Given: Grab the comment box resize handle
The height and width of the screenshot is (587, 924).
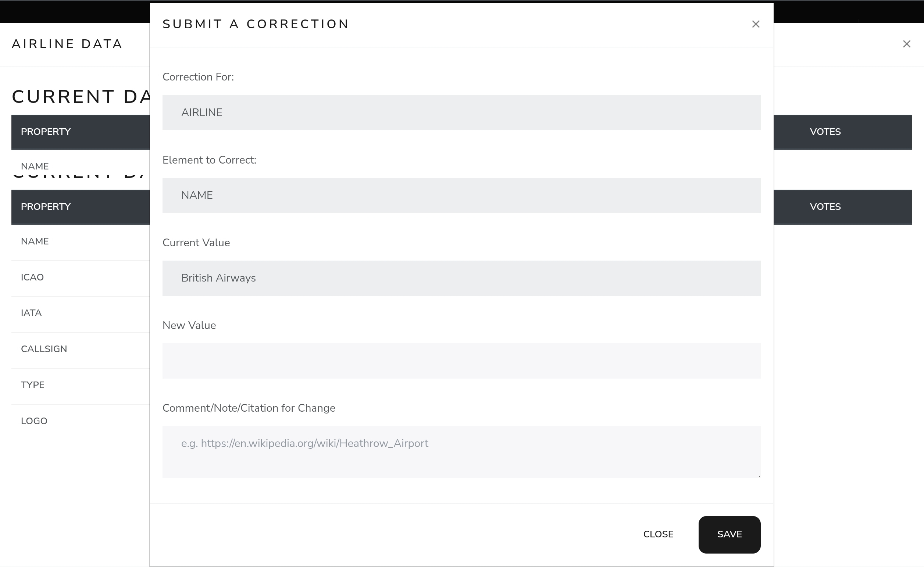Looking at the screenshot, I should [759, 476].
